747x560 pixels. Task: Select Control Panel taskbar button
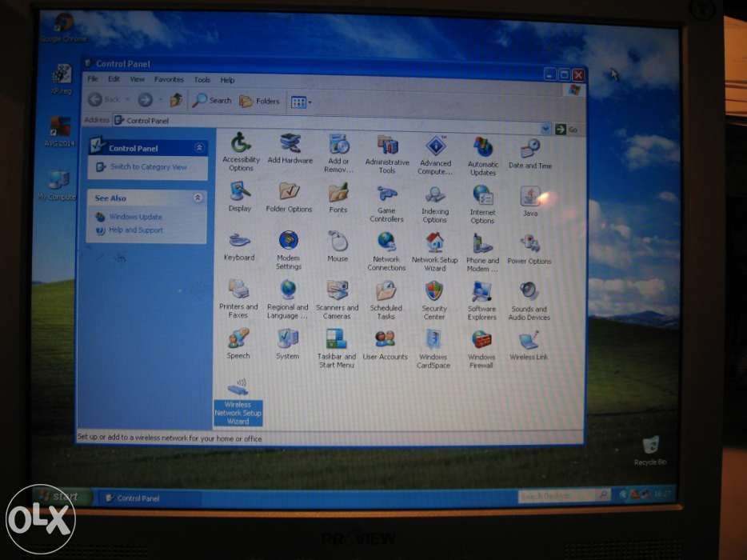pos(148,498)
